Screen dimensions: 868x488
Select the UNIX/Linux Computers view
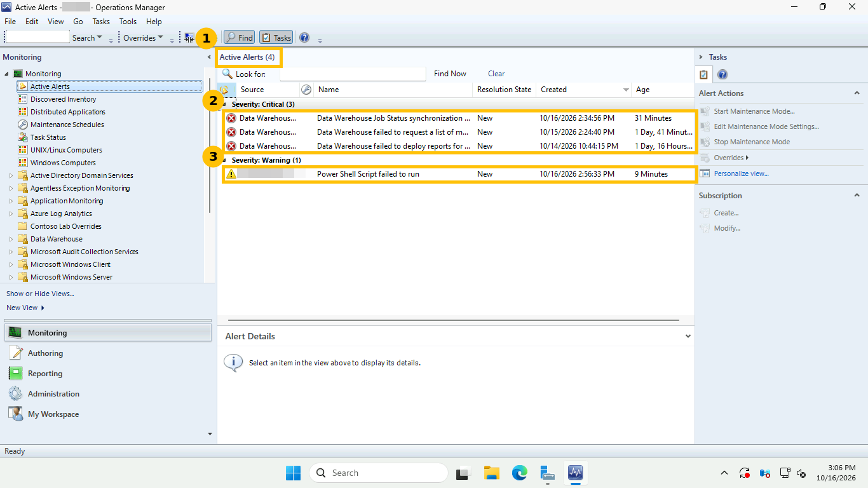tap(66, 150)
